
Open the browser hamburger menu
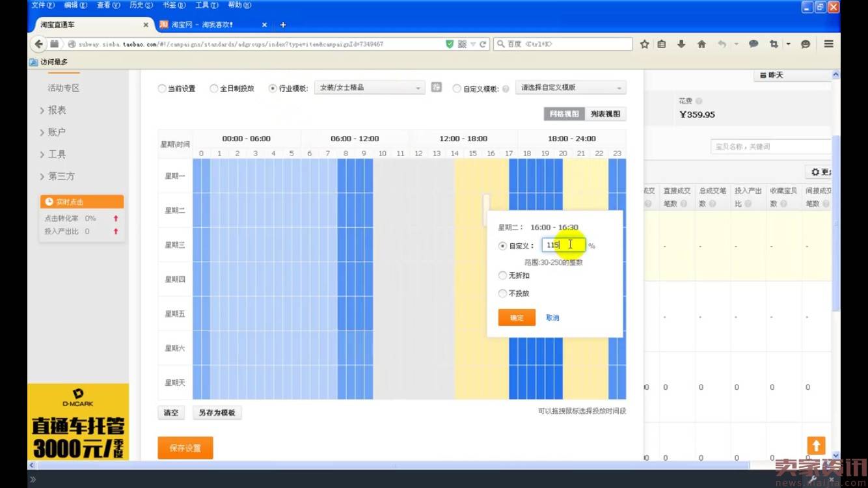(x=828, y=44)
